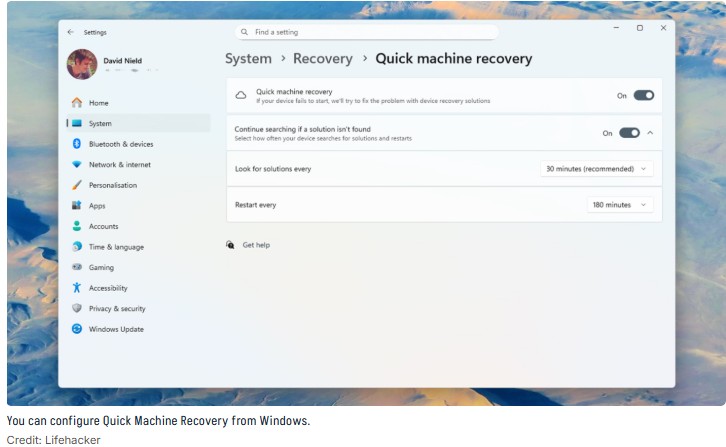This screenshot has width=726, height=447.
Task: Select System in the sidebar
Action: [x=138, y=123]
